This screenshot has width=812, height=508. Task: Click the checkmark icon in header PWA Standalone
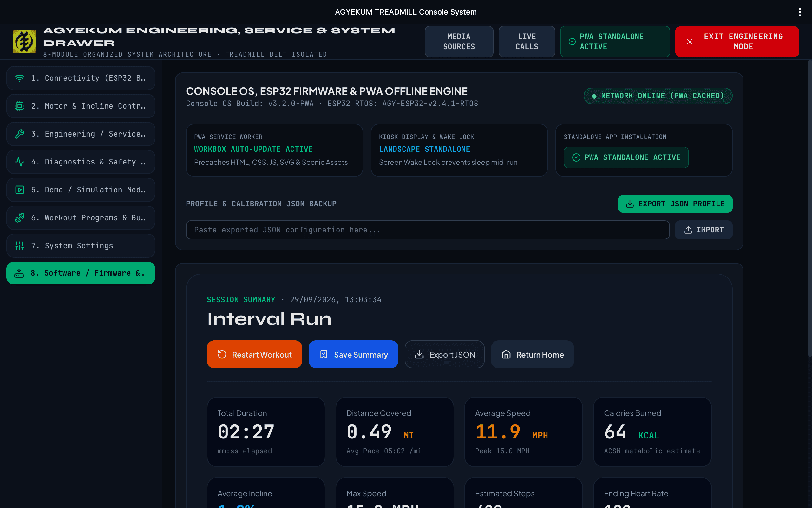pyautogui.click(x=572, y=42)
